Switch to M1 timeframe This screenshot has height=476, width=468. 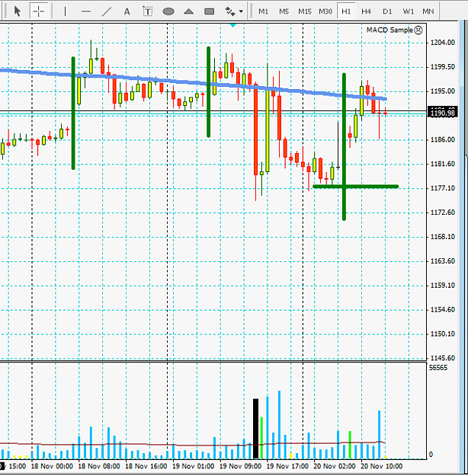(x=263, y=11)
